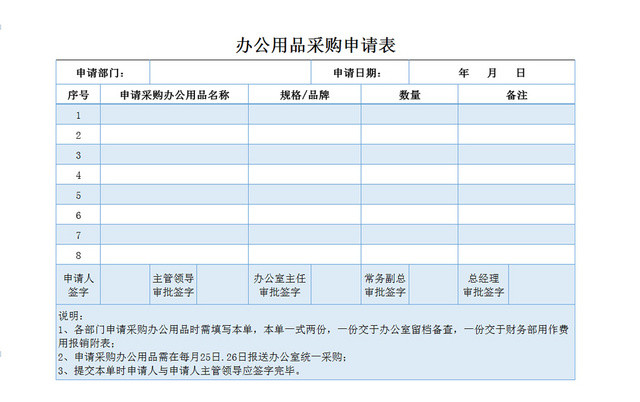640x402 pixels.
Task: Click the 申请日期 label cell
Action: pos(360,73)
